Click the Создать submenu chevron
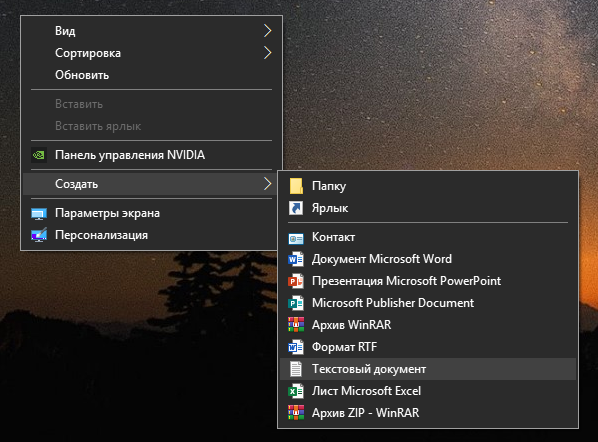This screenshot has height=442, width=598. (x=267, y=184)
